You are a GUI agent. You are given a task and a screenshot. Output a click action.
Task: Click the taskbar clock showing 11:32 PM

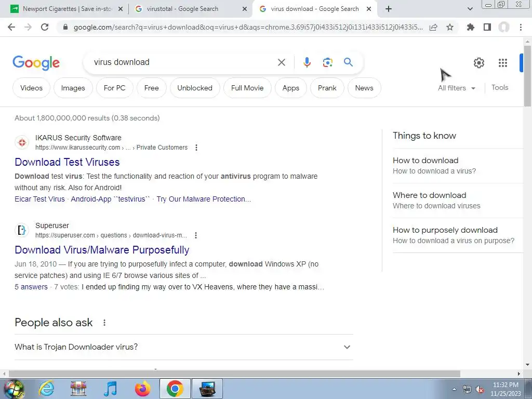point(506,389)
